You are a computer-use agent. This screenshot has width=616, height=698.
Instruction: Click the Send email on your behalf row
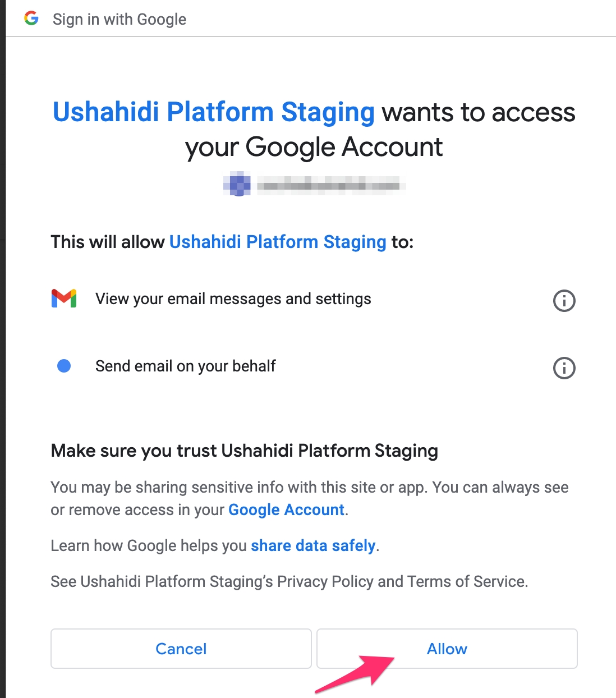(185, 366)
